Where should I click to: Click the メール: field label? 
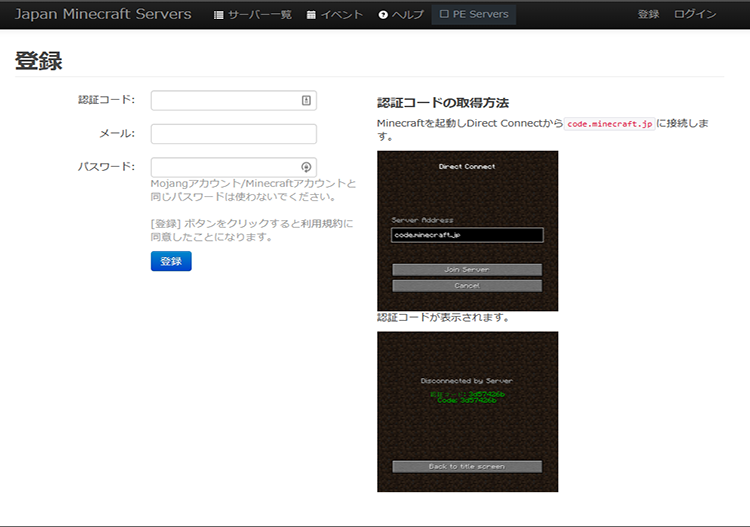tap(117, 133)
